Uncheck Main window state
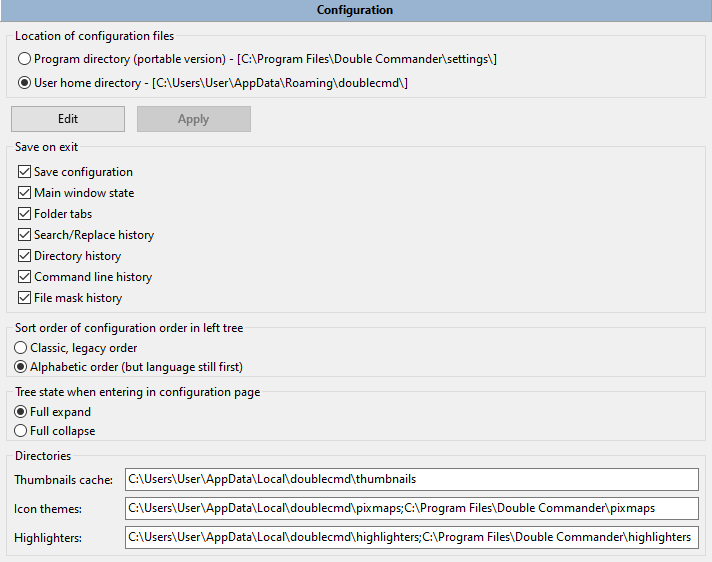 [25, 193]
